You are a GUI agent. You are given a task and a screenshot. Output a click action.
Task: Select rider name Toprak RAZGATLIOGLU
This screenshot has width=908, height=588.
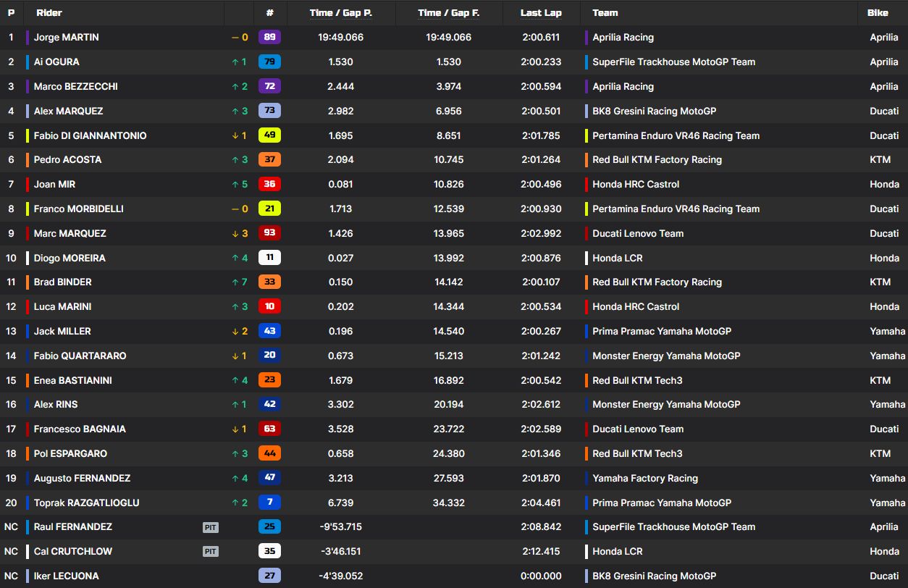pyautogui.click(x=87, y=503)
